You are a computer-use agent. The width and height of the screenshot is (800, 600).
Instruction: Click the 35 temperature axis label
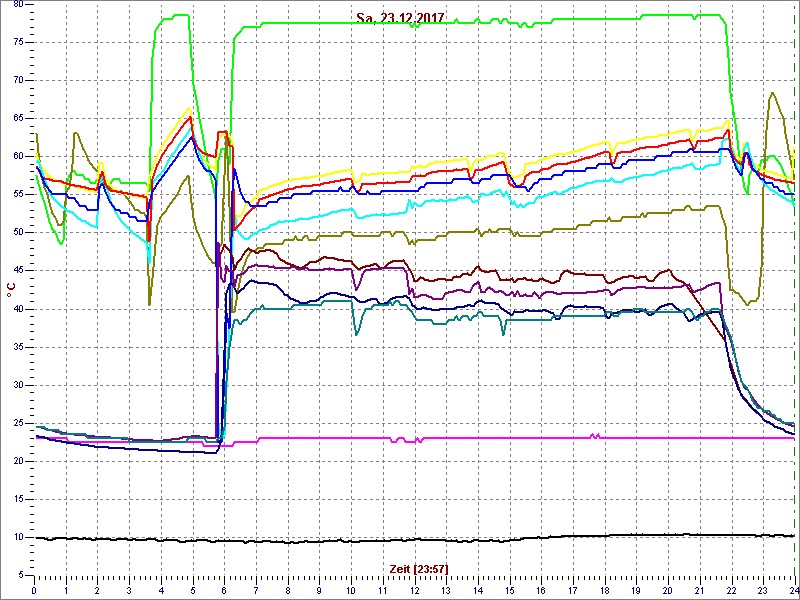tap(18, 347)
